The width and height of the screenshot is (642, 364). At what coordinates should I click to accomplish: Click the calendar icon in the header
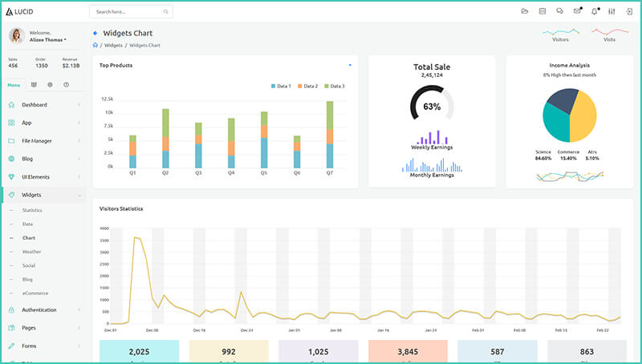tap(542, 11)
